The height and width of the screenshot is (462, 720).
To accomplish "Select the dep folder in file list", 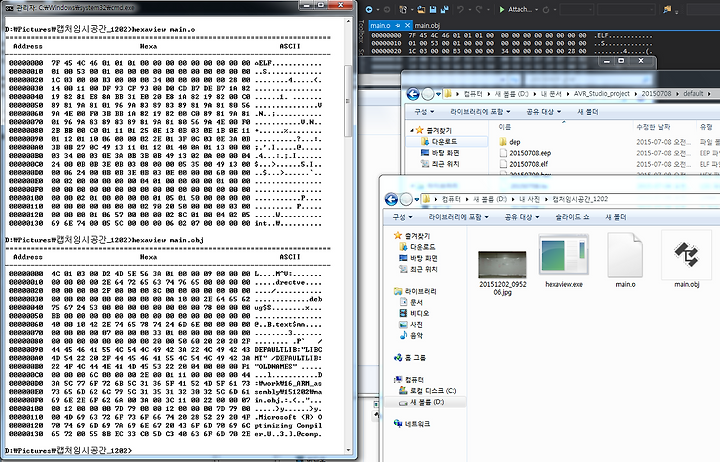I will (x=510, y=142).
